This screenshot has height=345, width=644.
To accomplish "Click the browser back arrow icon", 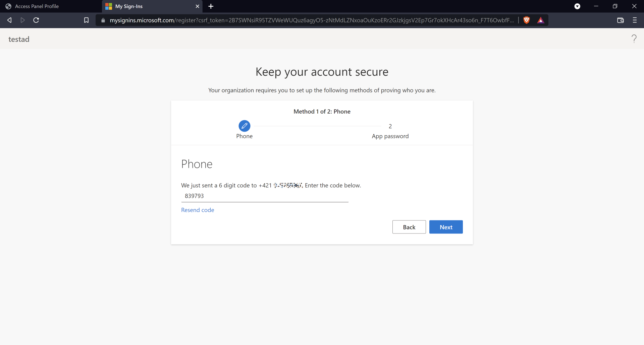I will 9,20.
